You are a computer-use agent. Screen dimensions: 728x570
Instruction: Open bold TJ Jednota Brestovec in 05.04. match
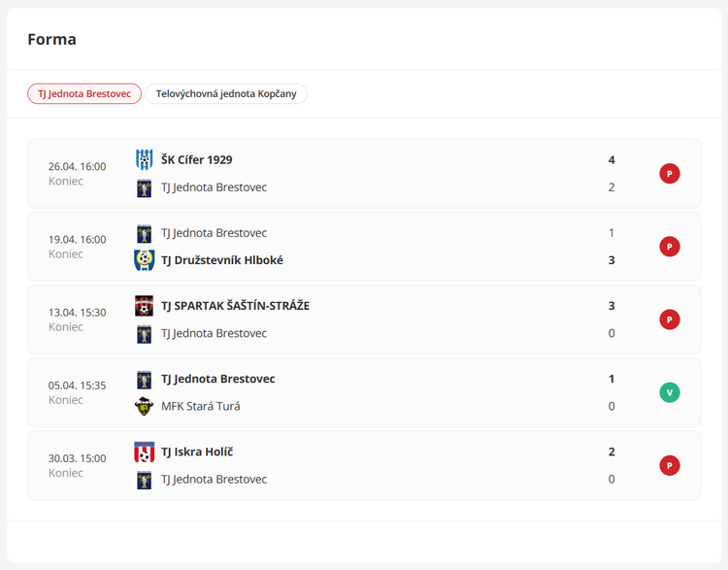click(x=218, y=379)
